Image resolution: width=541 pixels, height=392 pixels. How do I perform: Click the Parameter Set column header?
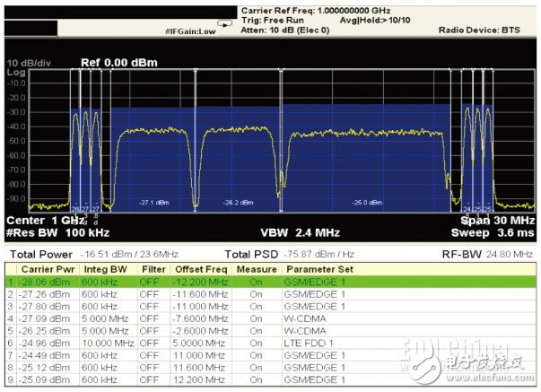[x=320, y=268]
